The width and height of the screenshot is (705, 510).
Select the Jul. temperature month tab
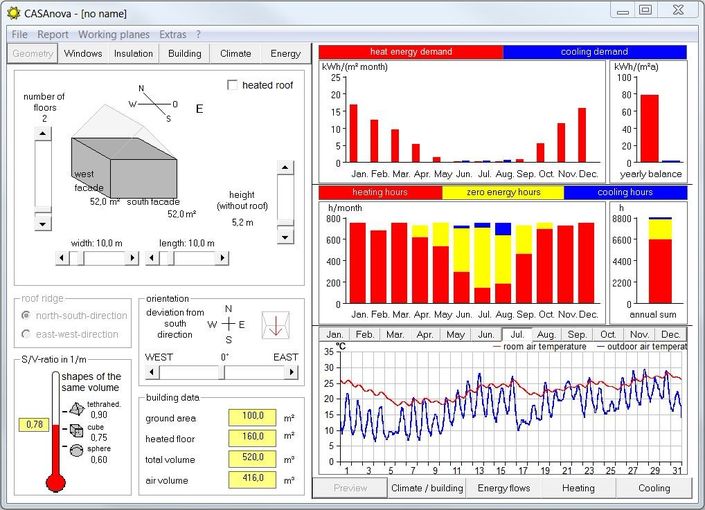tap(517, 334)
